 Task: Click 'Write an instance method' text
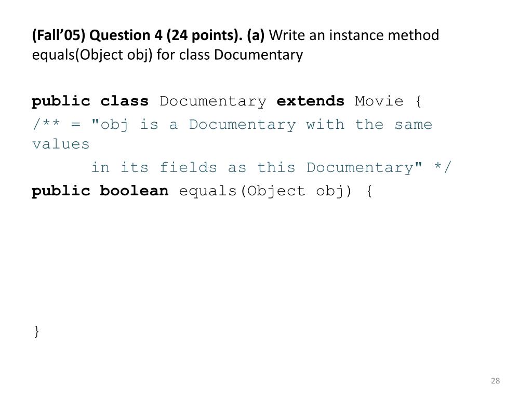[354, 35]
